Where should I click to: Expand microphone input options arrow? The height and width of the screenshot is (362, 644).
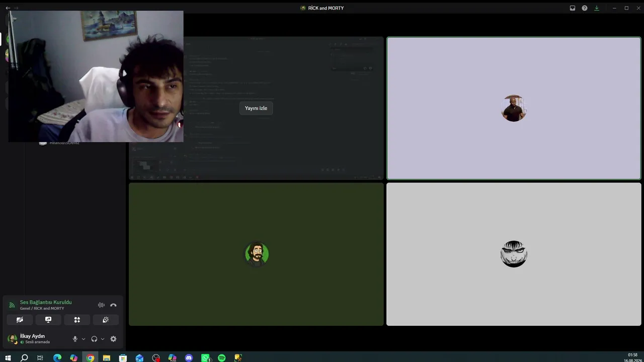coord(84,339)
